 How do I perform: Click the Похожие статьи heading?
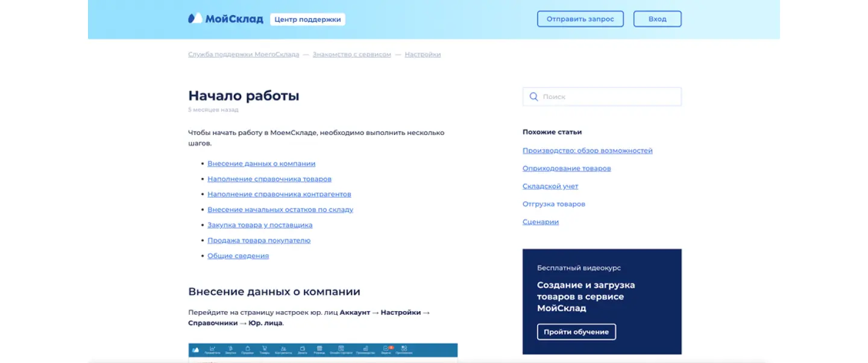coord(552,131)
